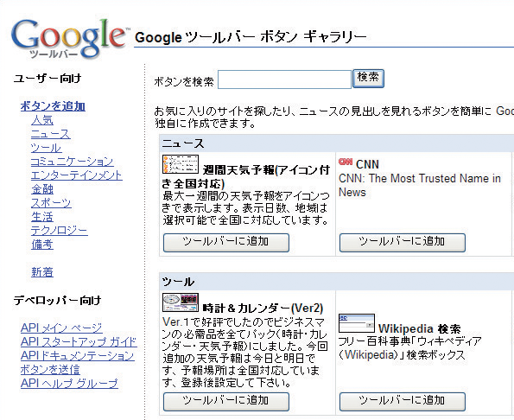Viewport: 514px width, 420px height.
Task: Open the ツール sidebar link
Action: (47, 148)
